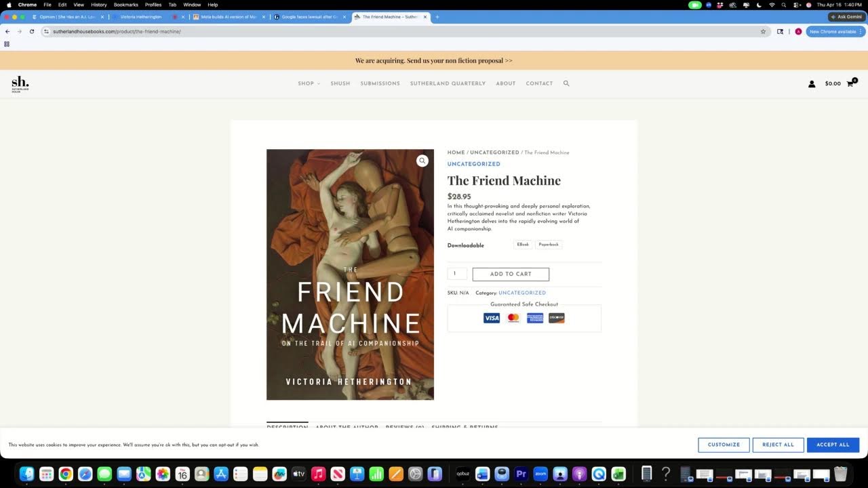Open the Description product tab
The width and height of the screenshot is (868, 488).
pyautogui.click(x=288, y=427)
